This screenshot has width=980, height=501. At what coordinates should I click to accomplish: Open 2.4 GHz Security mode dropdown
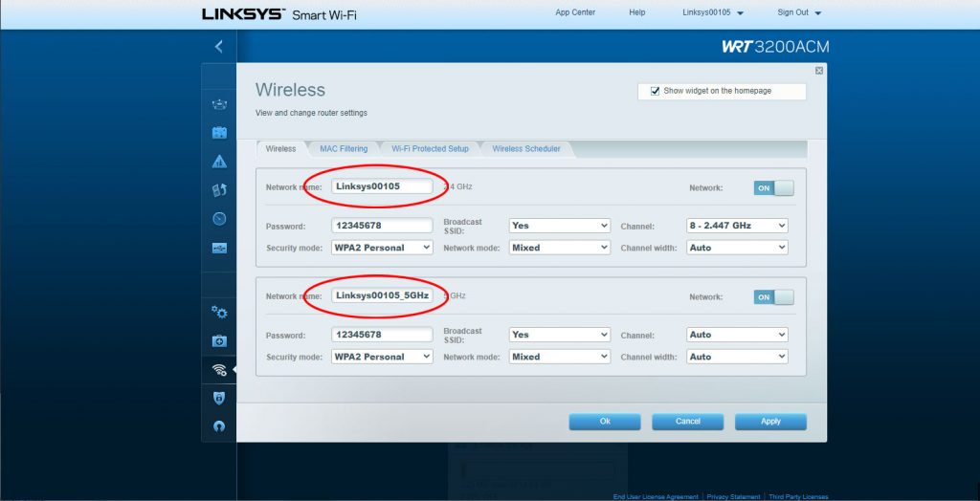382,248
